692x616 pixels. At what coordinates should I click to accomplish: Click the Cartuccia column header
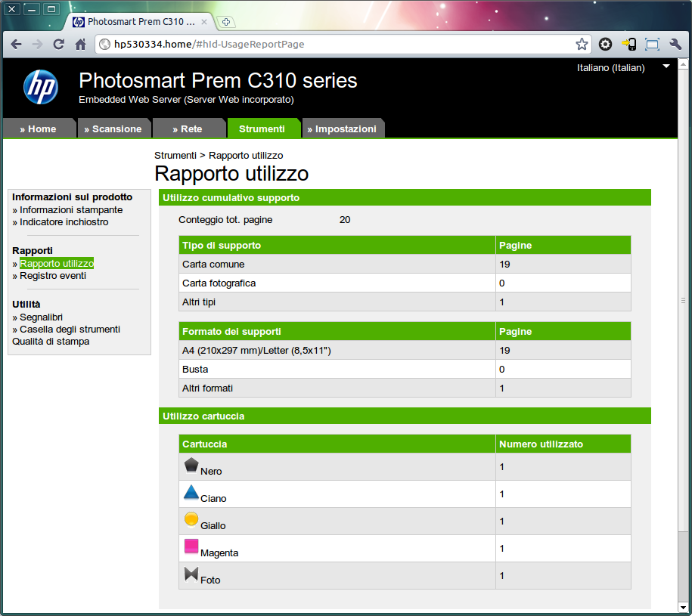tap(337, 444)
